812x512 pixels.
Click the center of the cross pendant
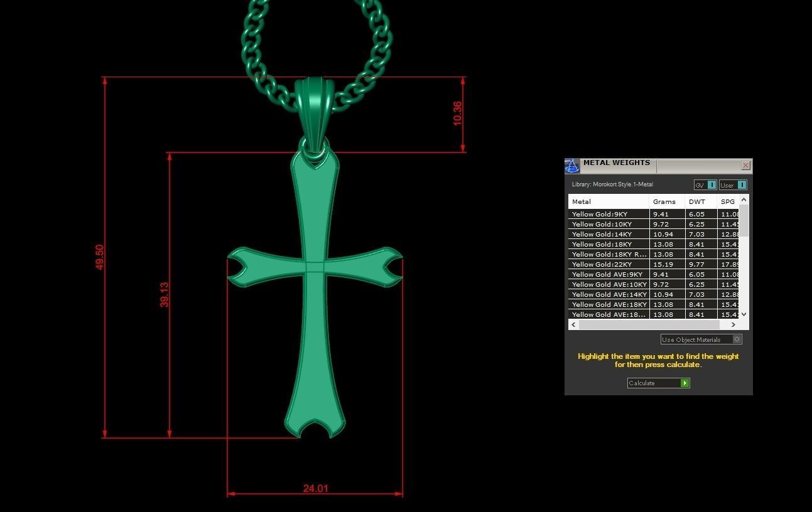point(315,267)
